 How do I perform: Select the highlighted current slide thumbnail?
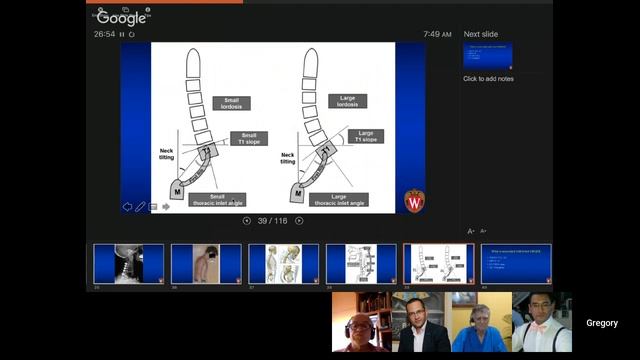coord(439,264)
